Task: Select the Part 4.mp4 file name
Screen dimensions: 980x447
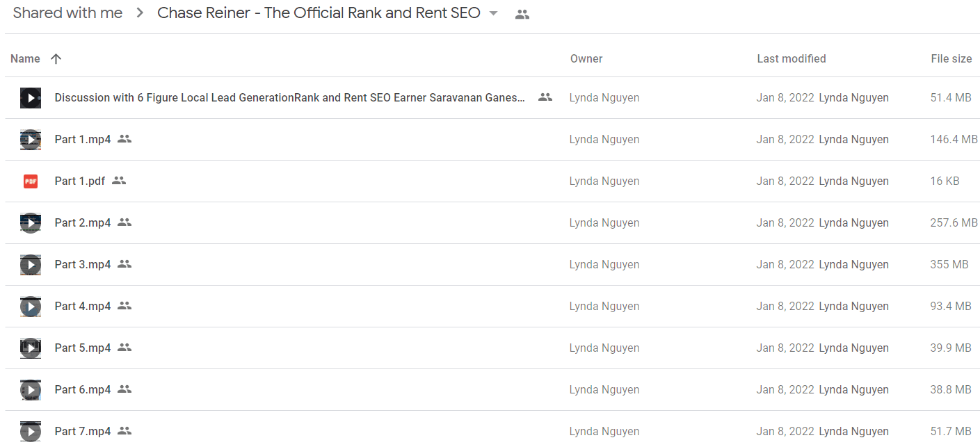Action: pos(83,306)
